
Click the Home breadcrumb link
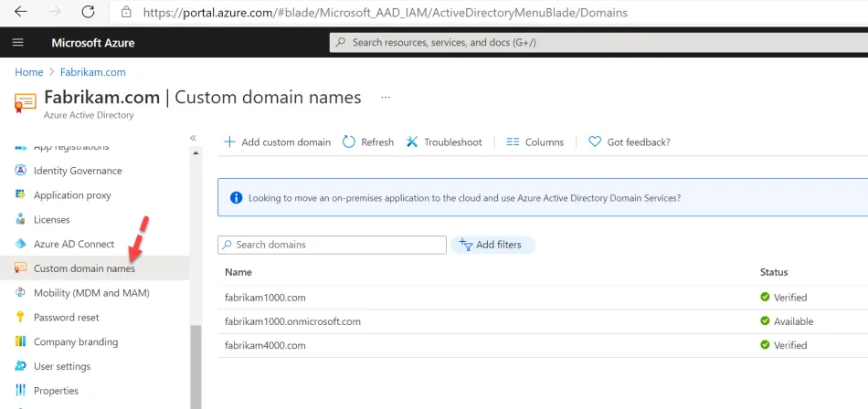point(28,72)
